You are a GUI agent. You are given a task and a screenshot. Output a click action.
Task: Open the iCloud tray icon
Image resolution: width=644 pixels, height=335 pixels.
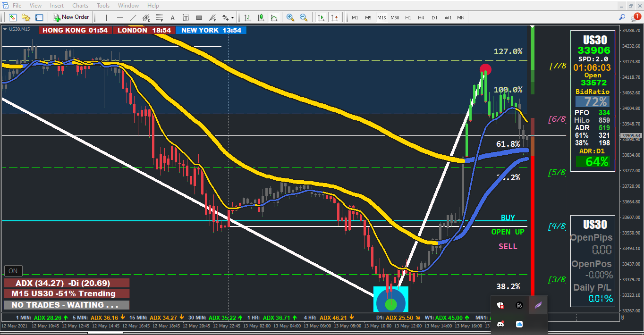(519, 324)
